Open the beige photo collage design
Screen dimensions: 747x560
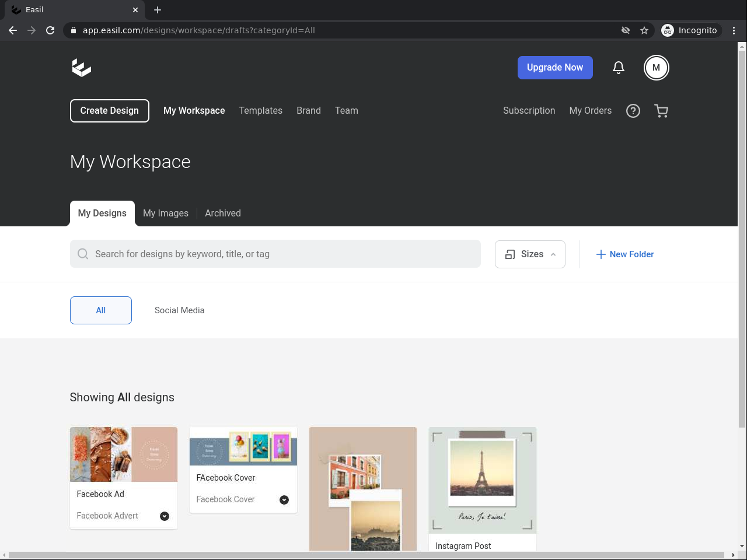tap(363, 489)
